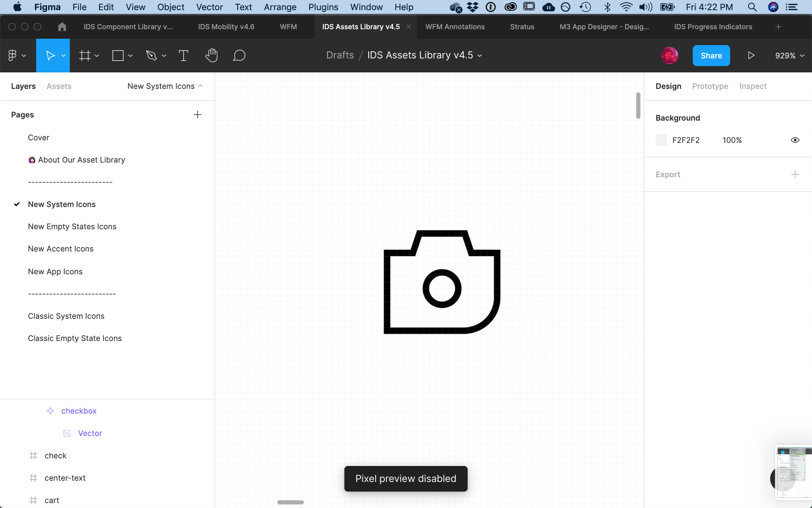This screenshot has width=812, height=508.
Task: Click the cart frame icon
Action: click(x=33, y=500)
